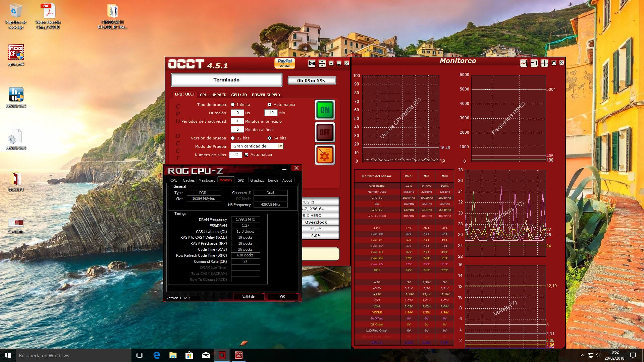Click the Monitoreo dock window icon
644x362 pixels.
(534, 63)
